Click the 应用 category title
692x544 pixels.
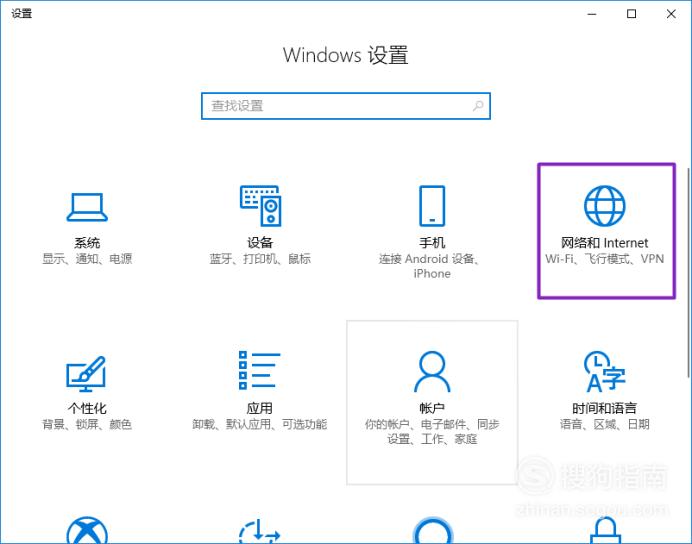(260, 408)
